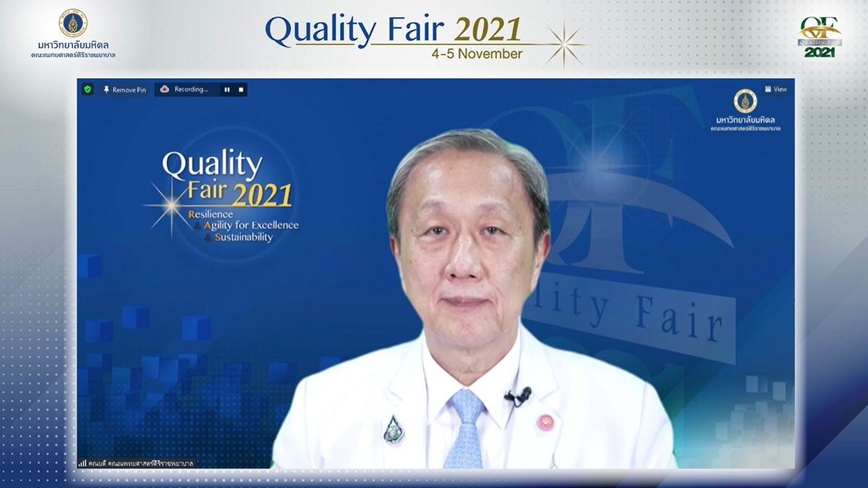
Task: Click the pink round badge on the white coat
Action: (x=545, y=421)
